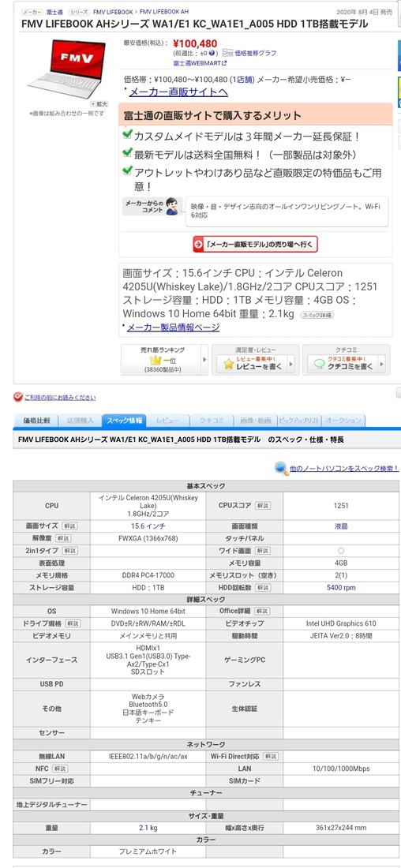Click the crown icon in 売れ筋ランキング
The width and height of the screenshot is (401, 868).
pos(155,361)
